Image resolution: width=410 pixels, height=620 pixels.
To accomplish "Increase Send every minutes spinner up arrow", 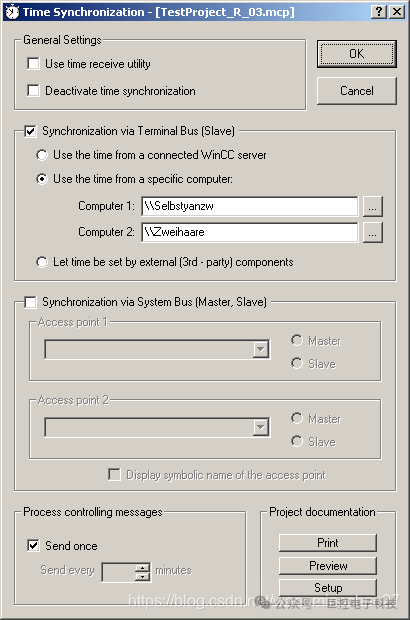I will (x=142, y=567).
